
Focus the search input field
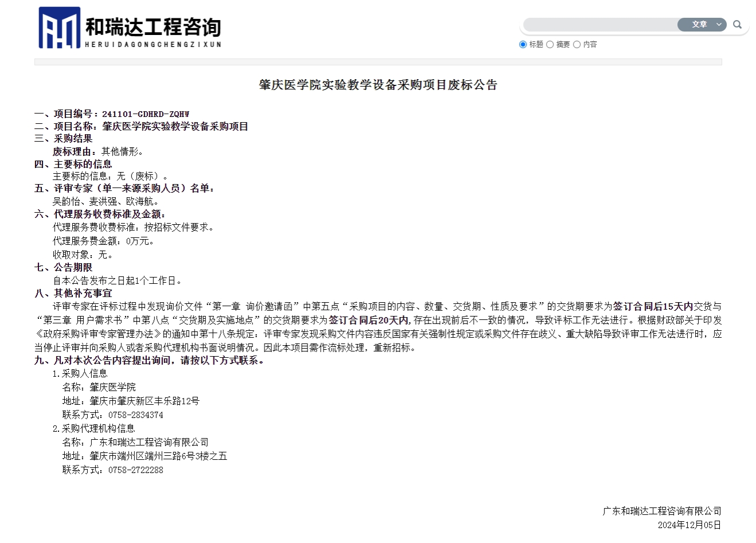(x=600, y=25)
